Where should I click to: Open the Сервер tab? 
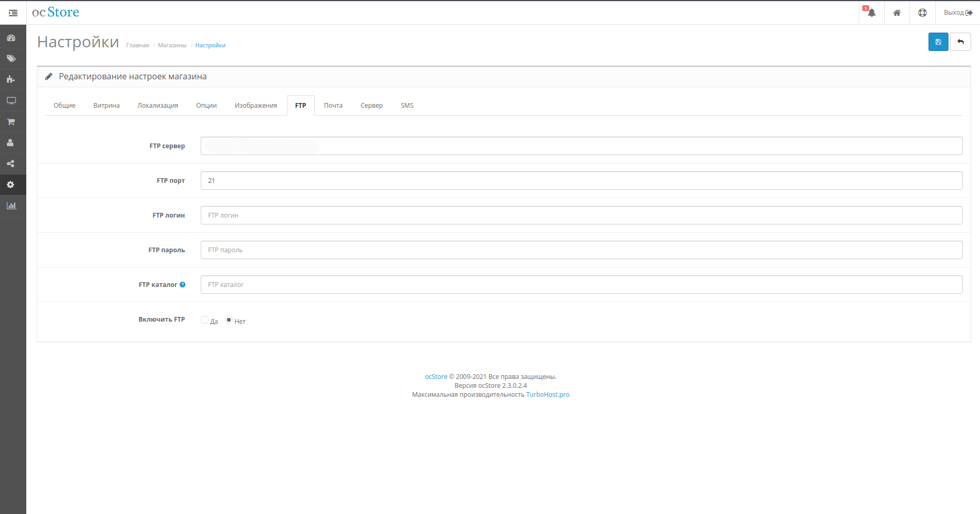click(372, 106)
